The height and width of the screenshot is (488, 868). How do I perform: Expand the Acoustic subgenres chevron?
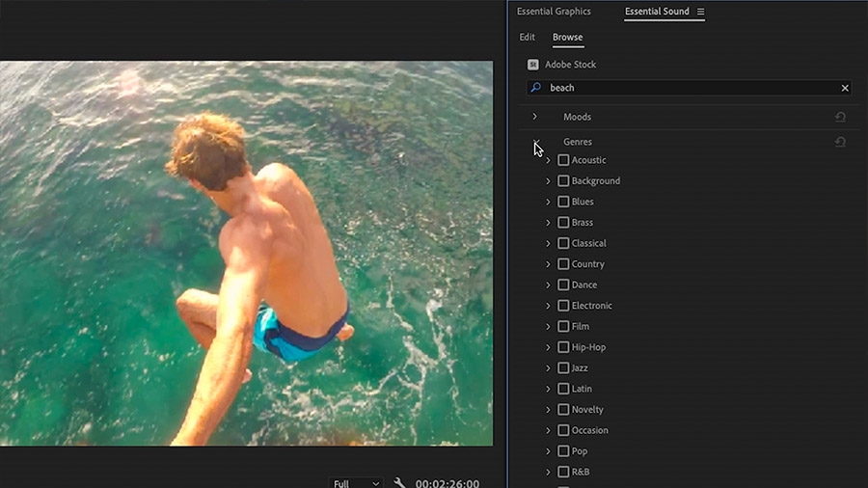click(548, 160)
